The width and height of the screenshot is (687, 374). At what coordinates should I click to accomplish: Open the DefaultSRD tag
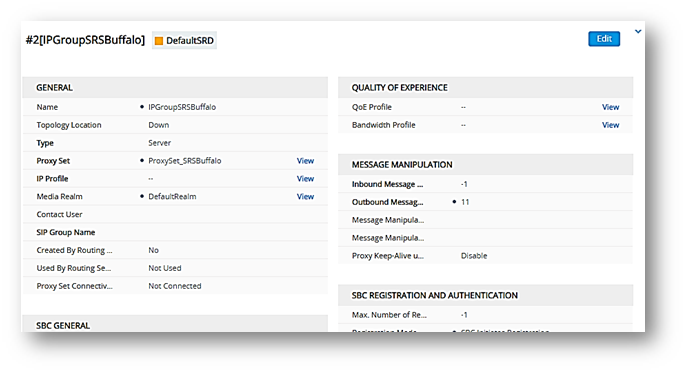[x=184, y=40]
